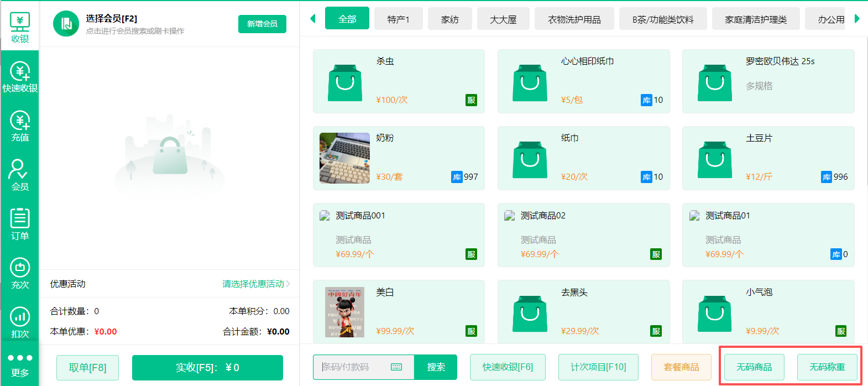Open the 收银 cashier sidebar icon
Image resolution: width=868 pixels, height=386 pixels.
coord(20,28)
